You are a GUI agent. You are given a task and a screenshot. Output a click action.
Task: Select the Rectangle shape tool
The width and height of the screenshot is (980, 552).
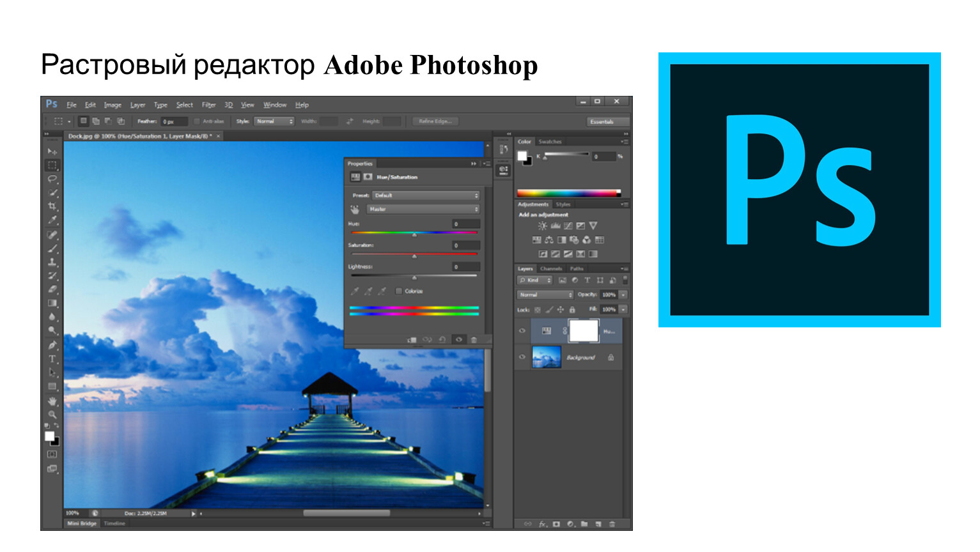[x=52, y=387]
